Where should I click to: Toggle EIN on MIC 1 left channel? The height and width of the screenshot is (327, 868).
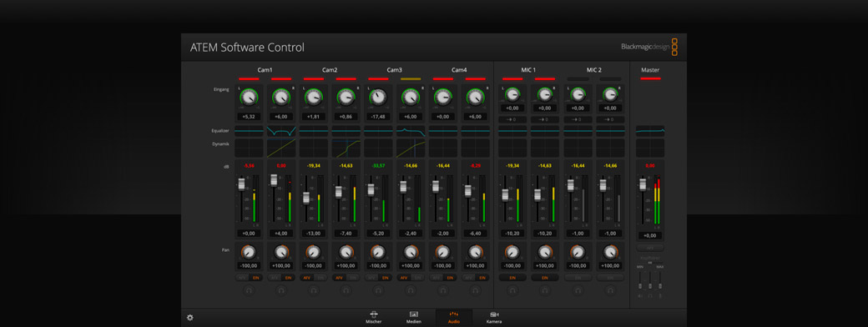512,277
